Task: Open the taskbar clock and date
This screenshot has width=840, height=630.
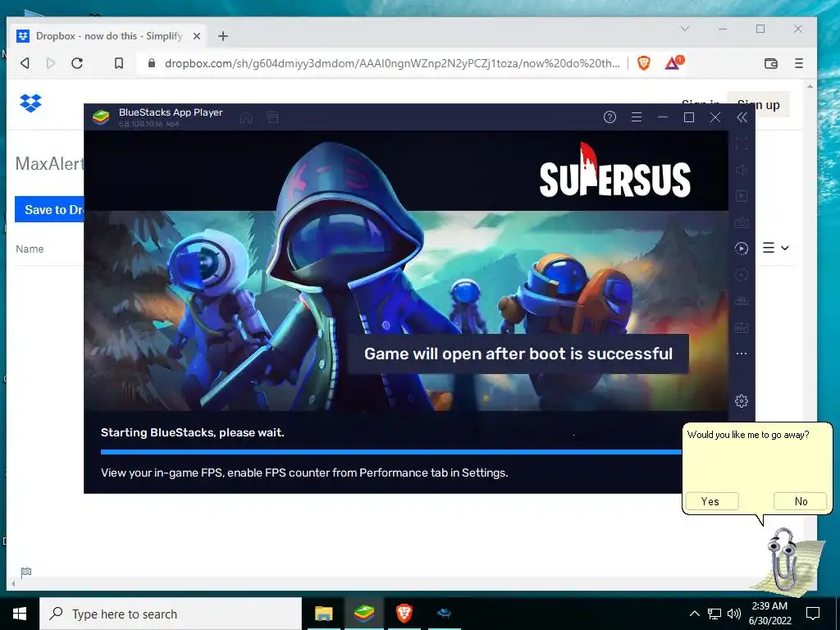Action: (x=769, y=614)
